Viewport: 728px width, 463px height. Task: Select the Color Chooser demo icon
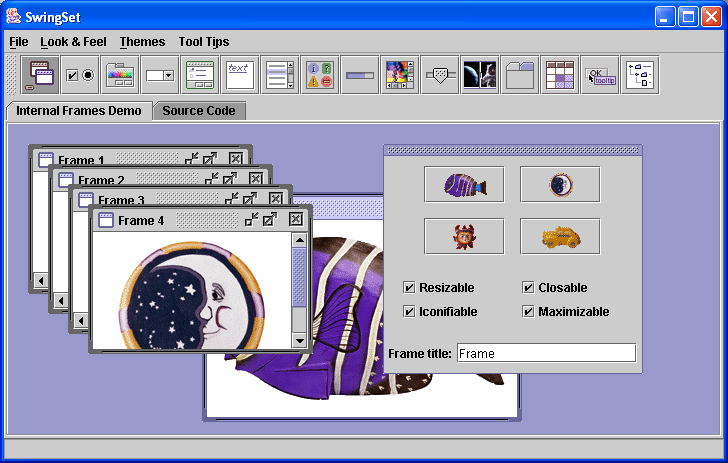coord(119,75)
